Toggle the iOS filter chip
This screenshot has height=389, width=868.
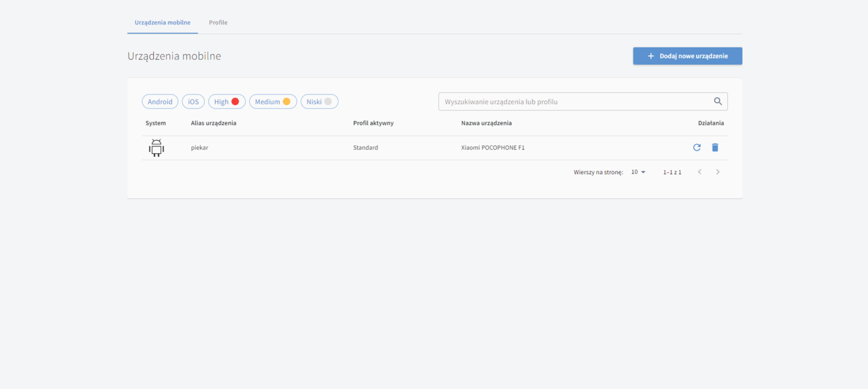click(x=193, y=102)
